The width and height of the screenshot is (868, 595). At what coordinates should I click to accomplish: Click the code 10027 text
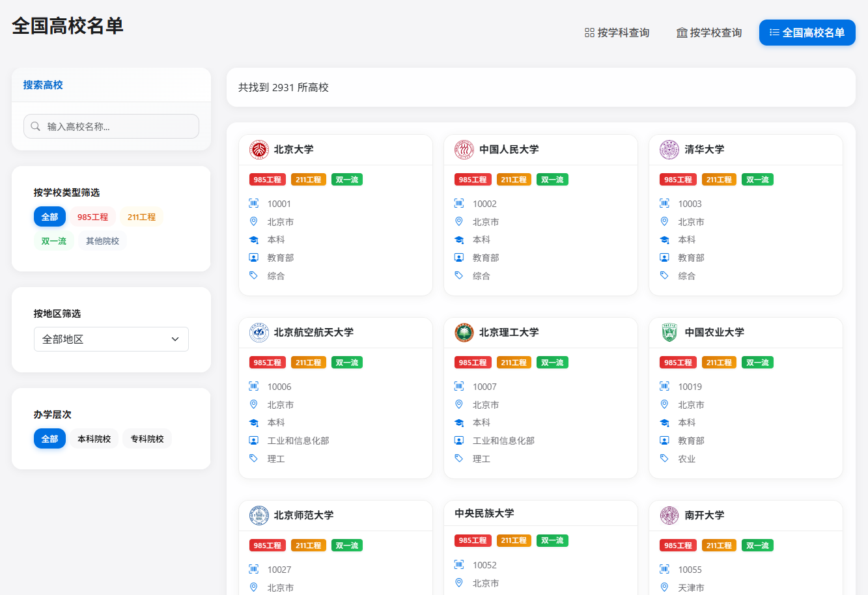click(x=279, y=570)
